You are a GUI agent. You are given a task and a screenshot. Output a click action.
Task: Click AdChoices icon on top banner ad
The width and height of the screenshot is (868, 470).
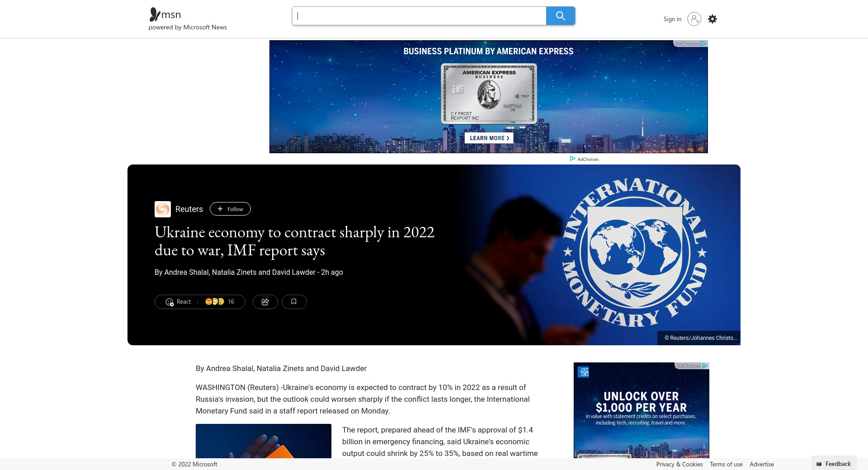(x=703, y=44)
